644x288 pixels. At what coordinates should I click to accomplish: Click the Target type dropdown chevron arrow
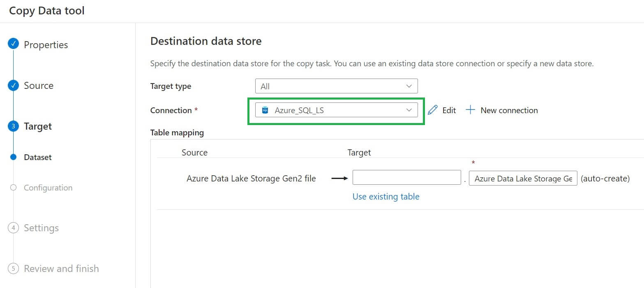click(x=409, y=86)
